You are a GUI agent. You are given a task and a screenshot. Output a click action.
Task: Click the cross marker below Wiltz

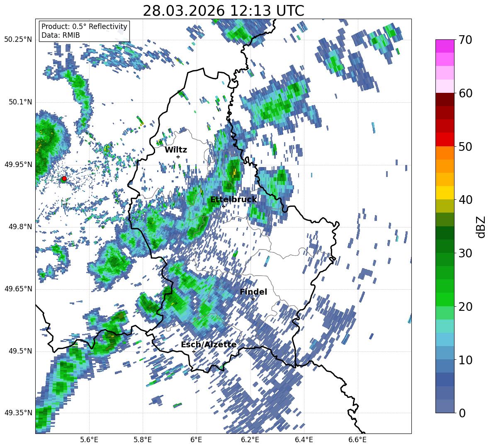178,157
